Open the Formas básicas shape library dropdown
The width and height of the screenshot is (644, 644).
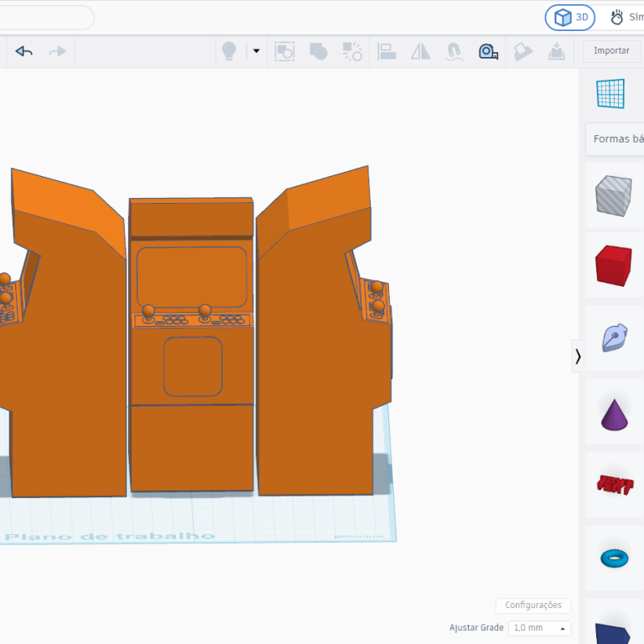pyautogui.click(x=615, y=139)
